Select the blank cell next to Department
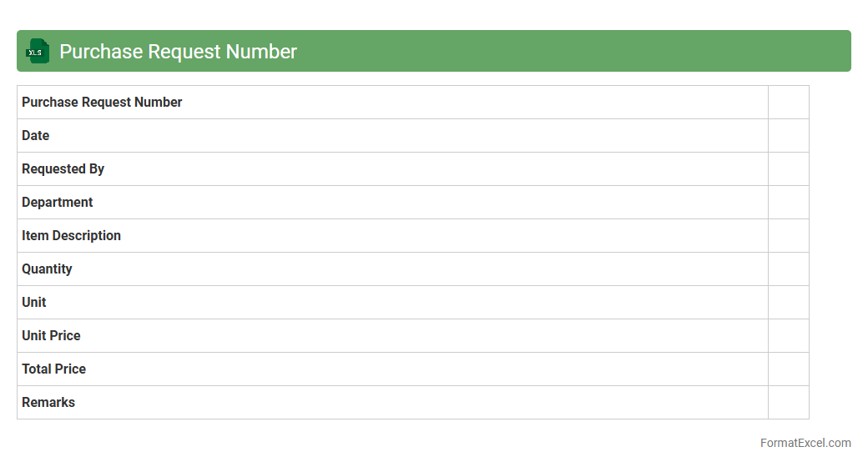868x467 pixels. pyautogui.click(x=788, y=202)
